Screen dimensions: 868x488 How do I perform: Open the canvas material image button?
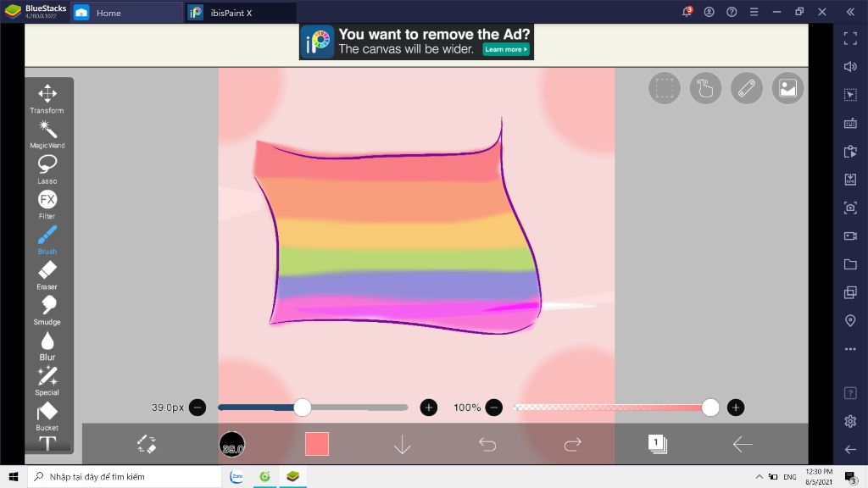pyautogui.click(x=787, y=88)
